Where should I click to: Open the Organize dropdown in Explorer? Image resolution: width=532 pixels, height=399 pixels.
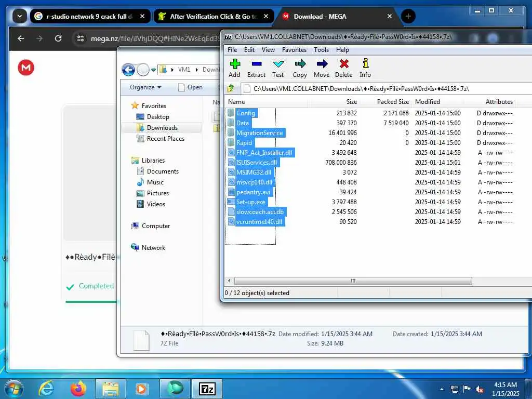145,87
